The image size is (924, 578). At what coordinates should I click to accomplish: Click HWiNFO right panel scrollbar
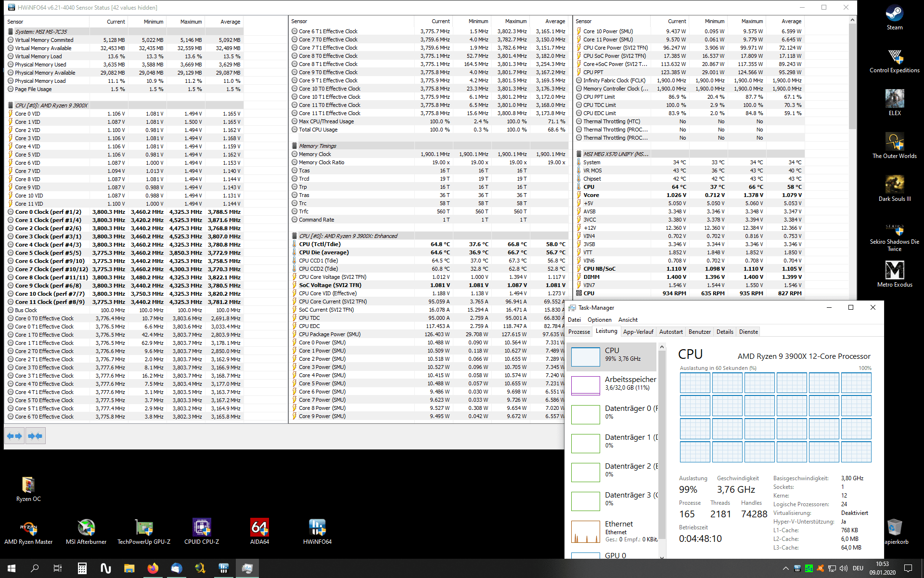click(852, 77)
